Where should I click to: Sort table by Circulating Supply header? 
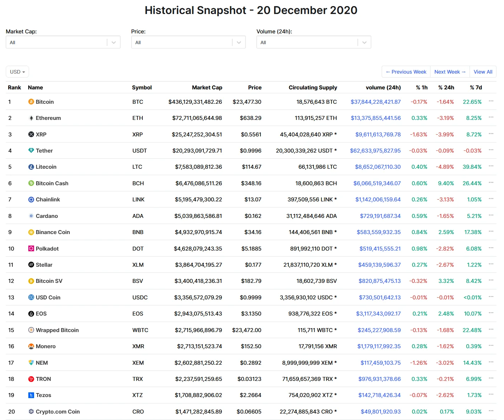[x=313, y=88]
